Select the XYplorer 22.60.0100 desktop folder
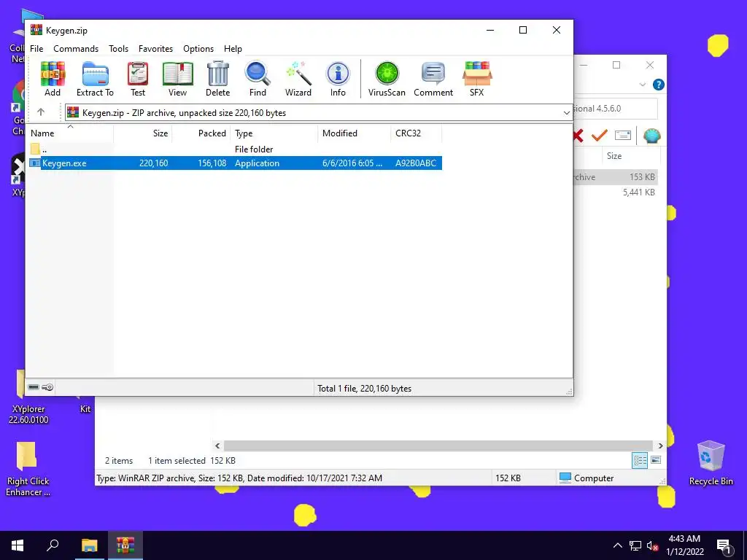This screenshot has height=560, width=747. [x=28, y=398]
